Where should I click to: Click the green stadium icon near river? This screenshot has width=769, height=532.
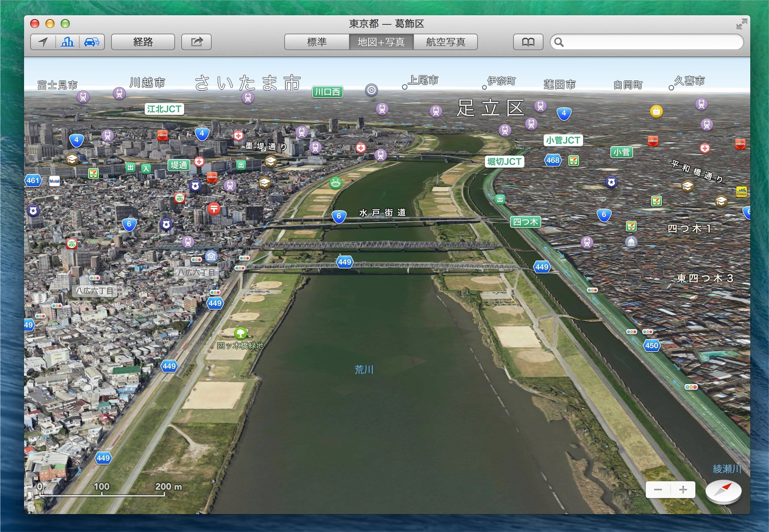coord(335,183)
